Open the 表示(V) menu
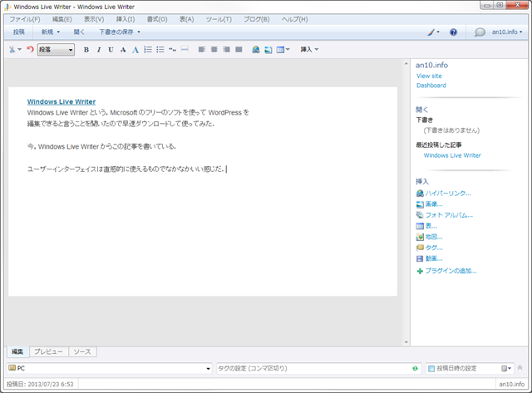The height and width of the screenshot is (393, 532). (x=94, y=19)
